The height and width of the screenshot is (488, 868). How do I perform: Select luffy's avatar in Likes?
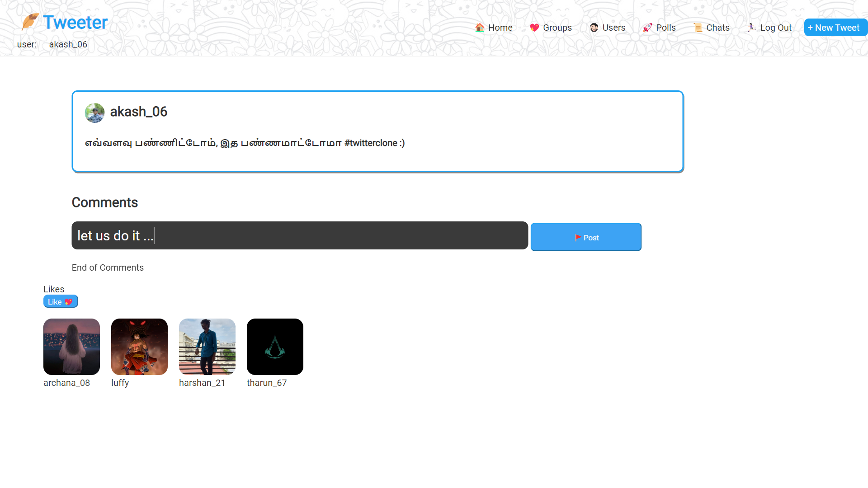(x=139, y=347)
